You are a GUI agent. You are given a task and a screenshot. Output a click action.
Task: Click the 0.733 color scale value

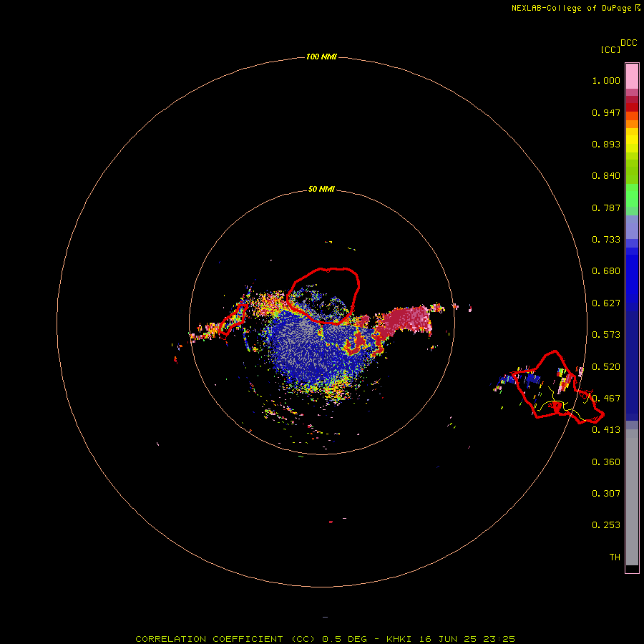[606, 240]
